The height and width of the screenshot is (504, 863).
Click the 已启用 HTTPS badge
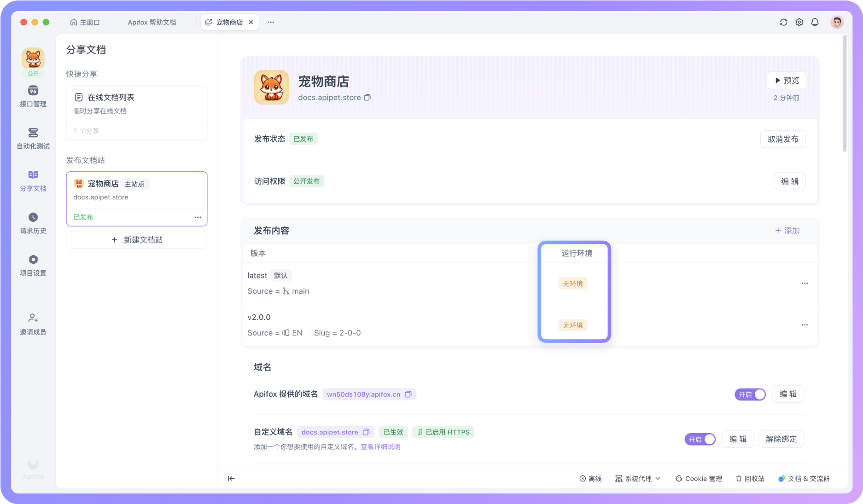(443, 432)
